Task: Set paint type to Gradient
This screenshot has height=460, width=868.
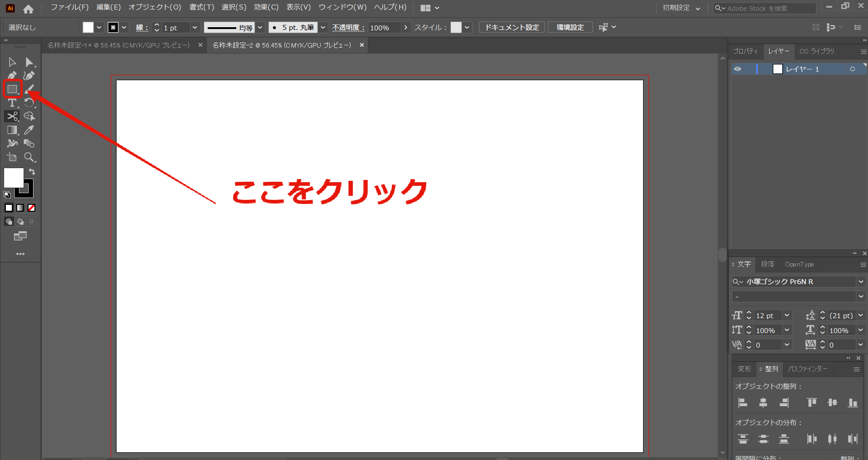Action: [x=20, y=208]
